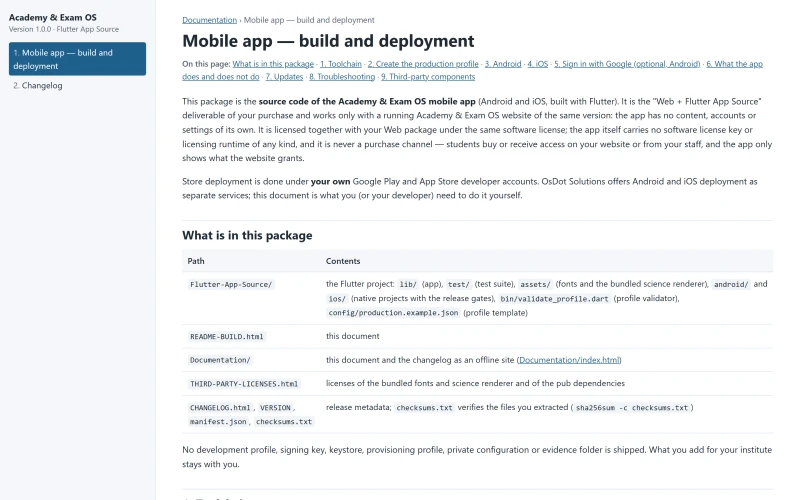Jump to section 1. Toolchain
This screenshot has width=800, height=500.
point(341,64)
